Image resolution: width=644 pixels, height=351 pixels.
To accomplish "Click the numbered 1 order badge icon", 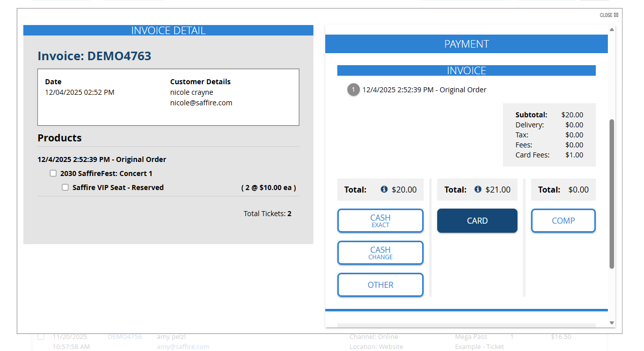I will (353, 90).
